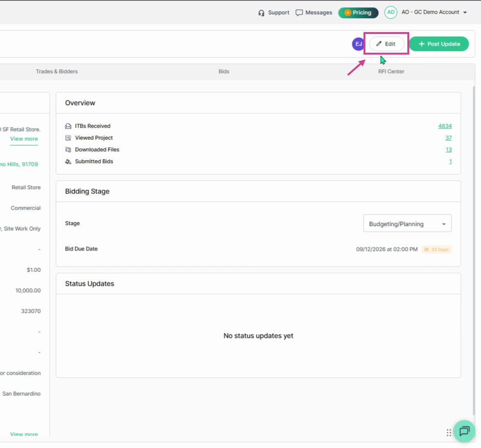Click the 323070 value
Viewport: 481px width, 448px height.
click(x=30, y=311)
